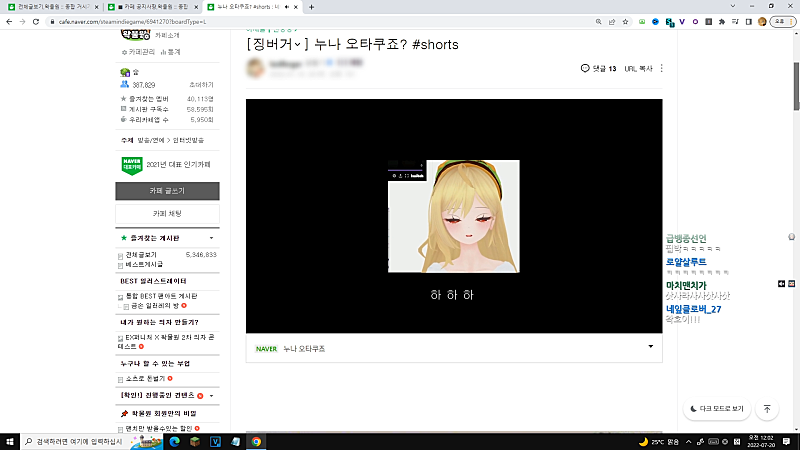This screenshot has width=800, height=450.
Task: Expand the 진행중인 컨텐츠 section arrow
Action: coord(211,396)
